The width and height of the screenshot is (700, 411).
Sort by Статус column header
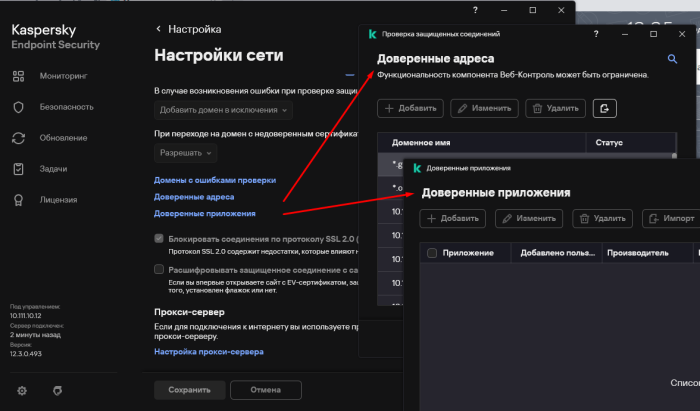click(630, 143)
